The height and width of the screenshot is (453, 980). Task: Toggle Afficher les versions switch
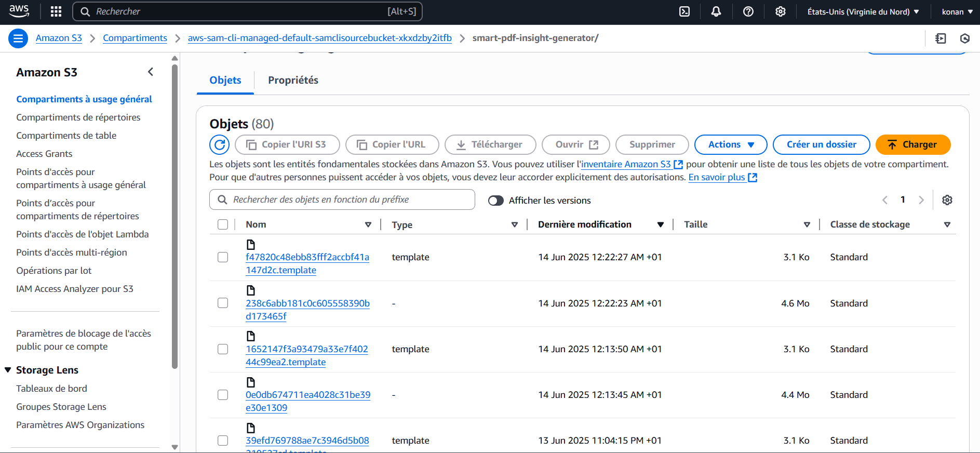pos(496,201)
